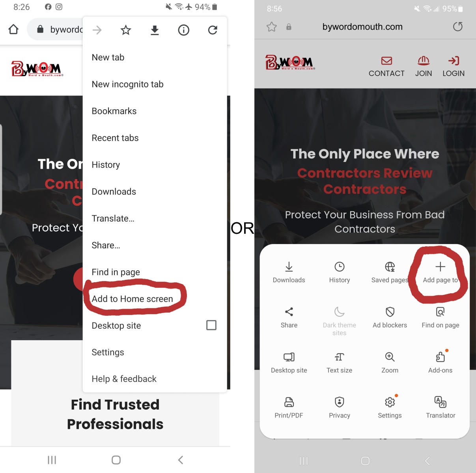Open Ad blockers shield icon

(390, 312)
